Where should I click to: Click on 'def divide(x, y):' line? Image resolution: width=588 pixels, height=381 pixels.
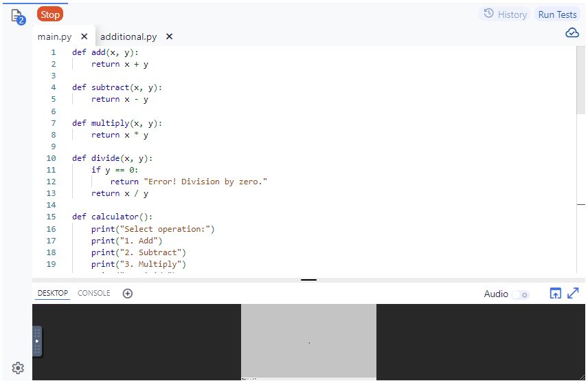click(113, 158)
